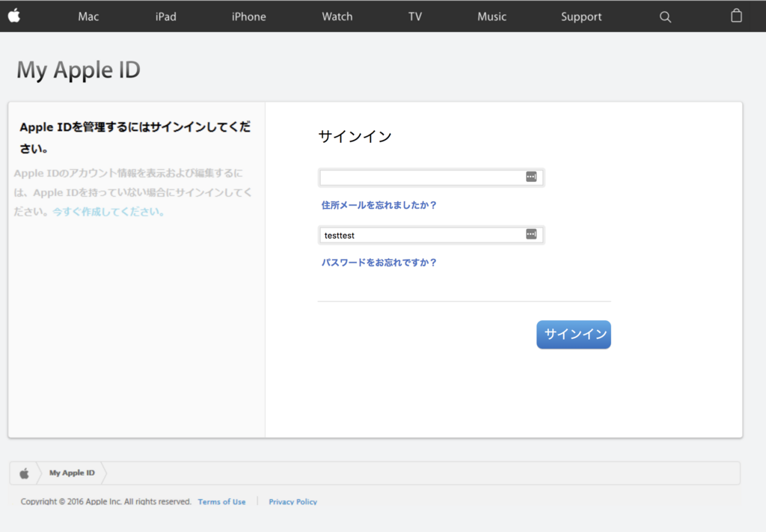Open the TV menu item

(x=414, y=16)
